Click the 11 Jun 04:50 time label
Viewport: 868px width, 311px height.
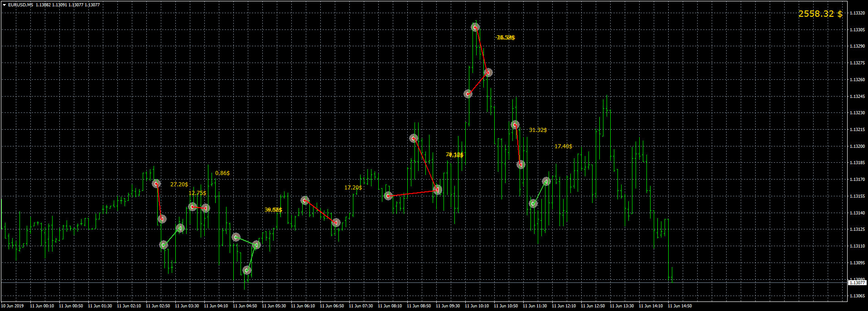click(245, 306)
